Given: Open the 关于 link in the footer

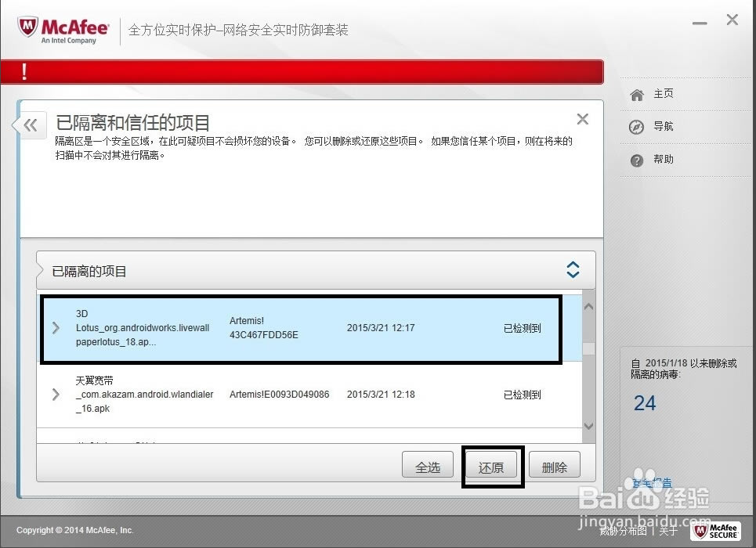Looking at the screenshot, I should point(668,531).
